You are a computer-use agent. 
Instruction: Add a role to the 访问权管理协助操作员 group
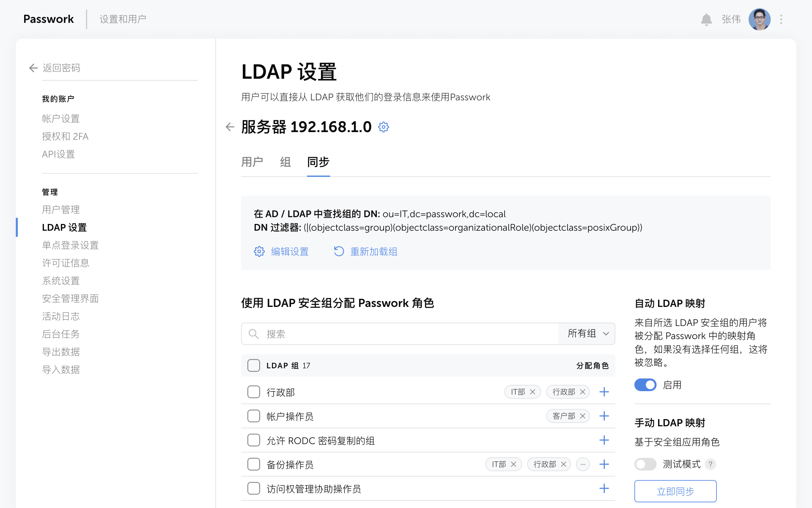click(x=604, y=489)
